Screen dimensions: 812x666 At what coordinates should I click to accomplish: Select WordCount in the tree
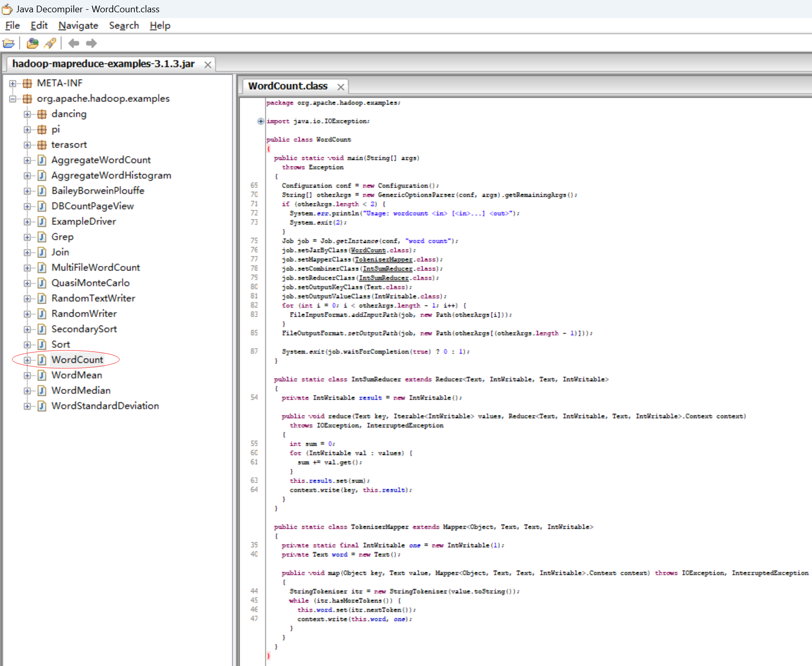click(77, 360)
